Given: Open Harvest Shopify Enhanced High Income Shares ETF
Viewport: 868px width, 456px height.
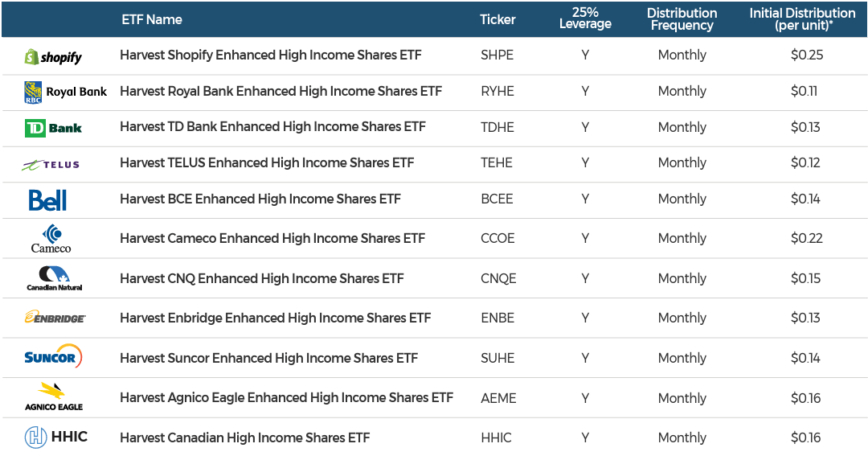Looking at the screenshot, I should coord(271,55).
